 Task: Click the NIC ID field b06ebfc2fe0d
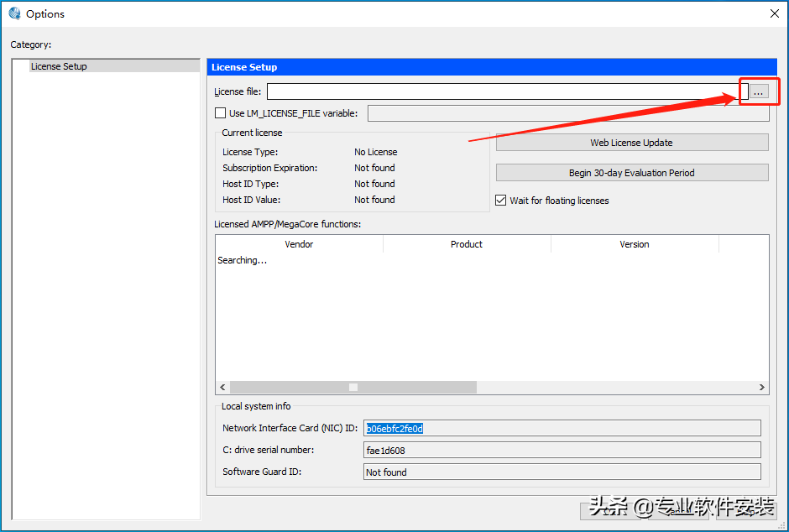pos(562,428)
